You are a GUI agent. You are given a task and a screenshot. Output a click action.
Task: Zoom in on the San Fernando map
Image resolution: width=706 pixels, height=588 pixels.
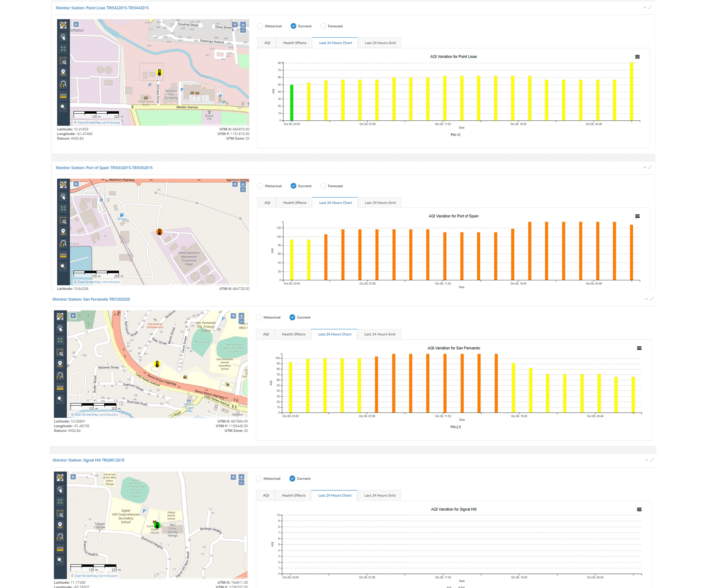pos(242,316)
